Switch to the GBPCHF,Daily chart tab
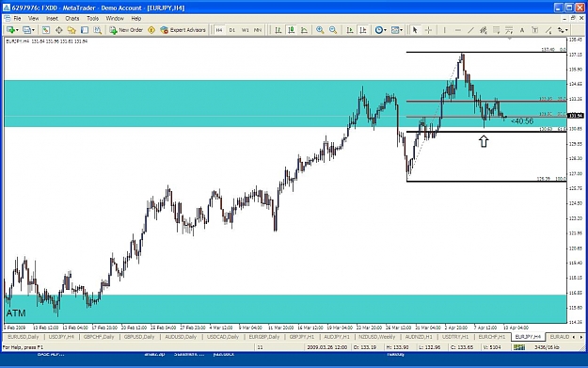 click(x=99, y=337)
